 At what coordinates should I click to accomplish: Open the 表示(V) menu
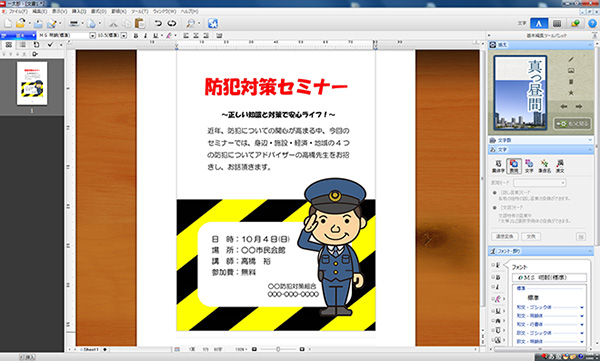click(x=59, y=12)
